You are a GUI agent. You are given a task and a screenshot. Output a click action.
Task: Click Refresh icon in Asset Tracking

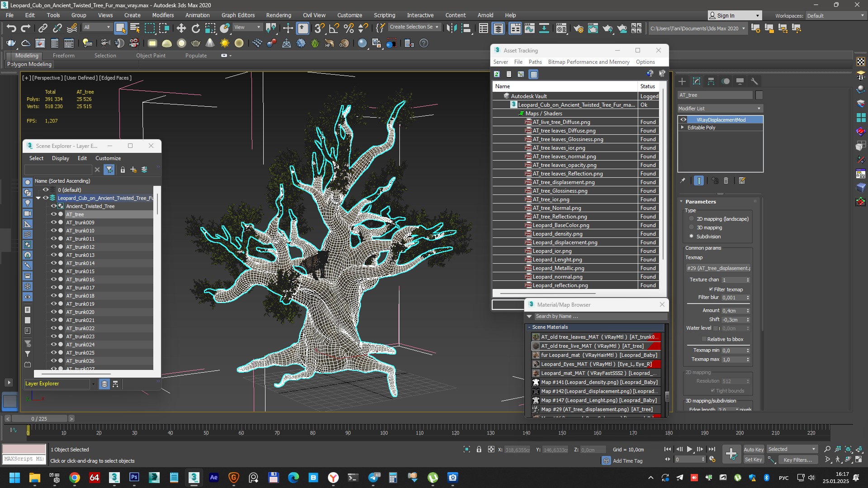click(x=497, y=74)
